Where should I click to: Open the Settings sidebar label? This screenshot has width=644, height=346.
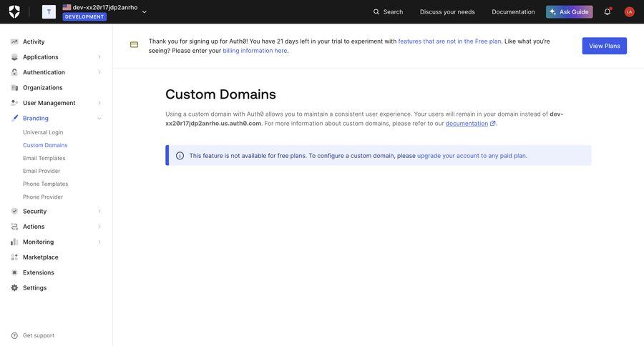(35, 287)
